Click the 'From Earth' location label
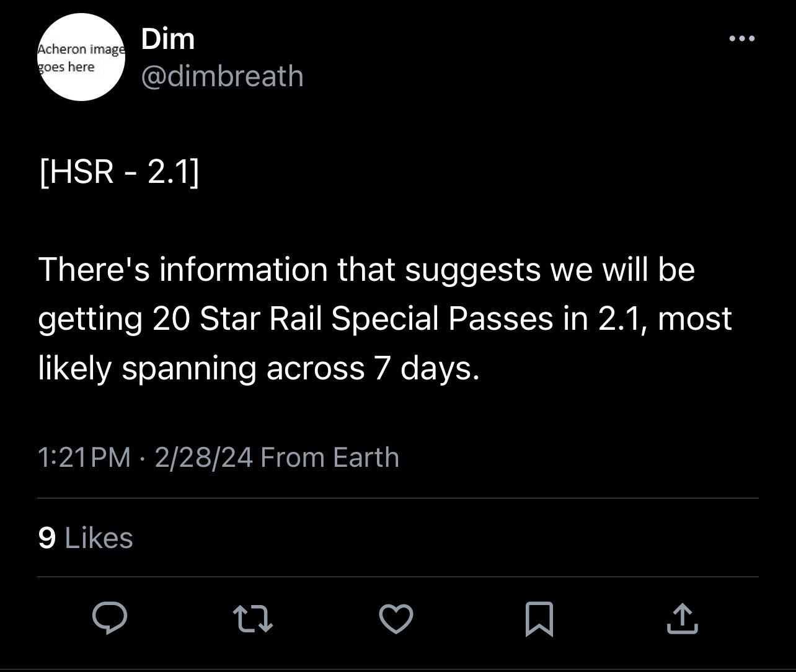The height and width of the screenshot is (672, 796). point(330,456)
